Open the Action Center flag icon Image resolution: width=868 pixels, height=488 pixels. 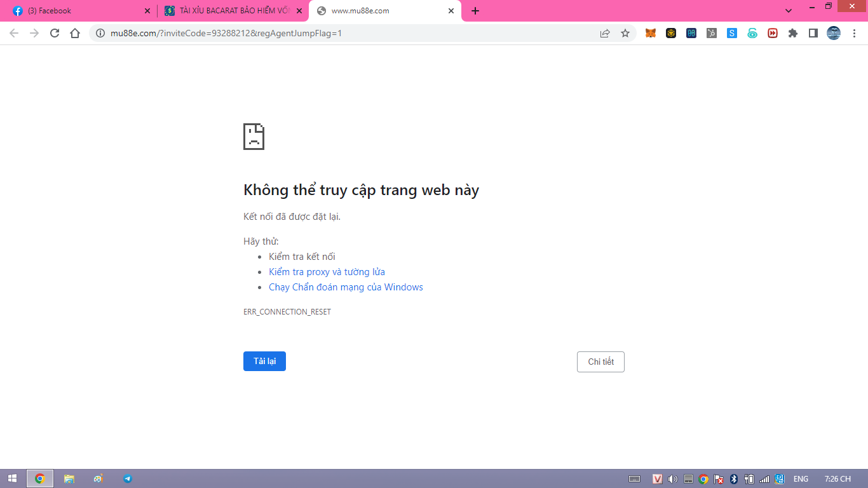[719, 479]
